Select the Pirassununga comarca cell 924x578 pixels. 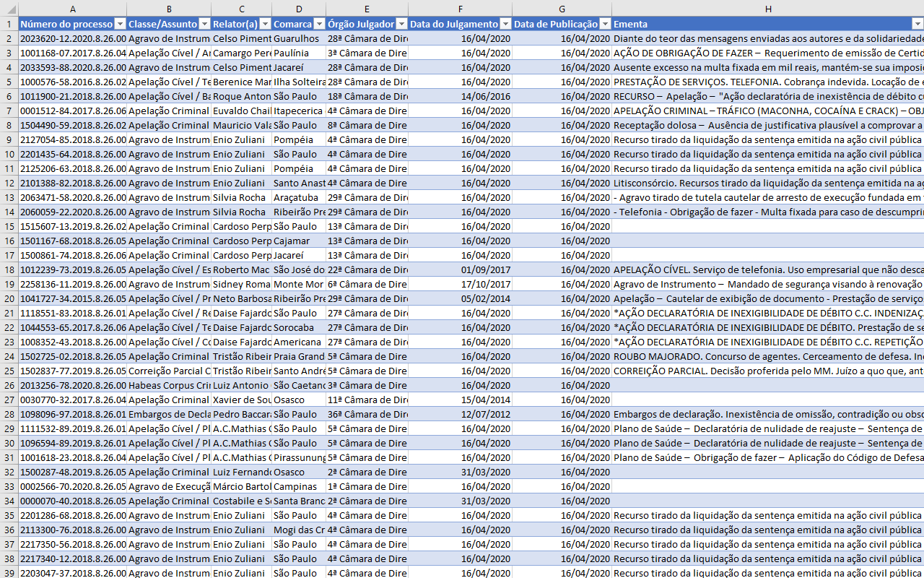[299, 457]
